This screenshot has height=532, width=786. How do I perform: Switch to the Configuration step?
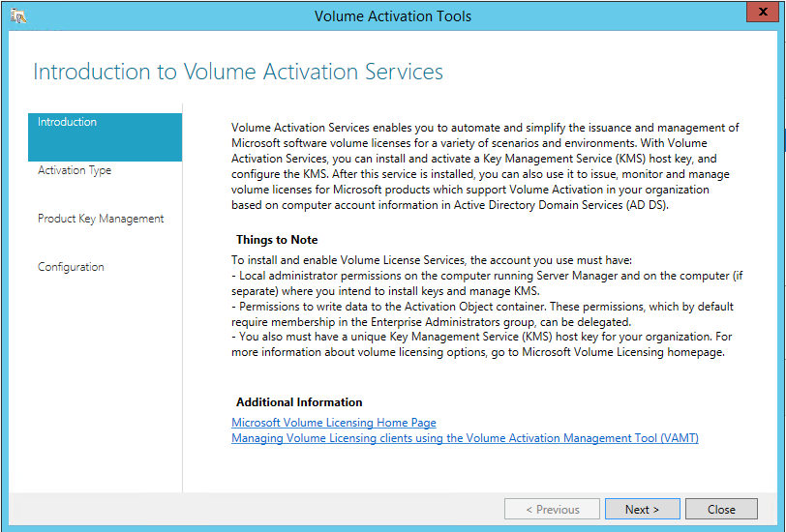coord(71,267)
